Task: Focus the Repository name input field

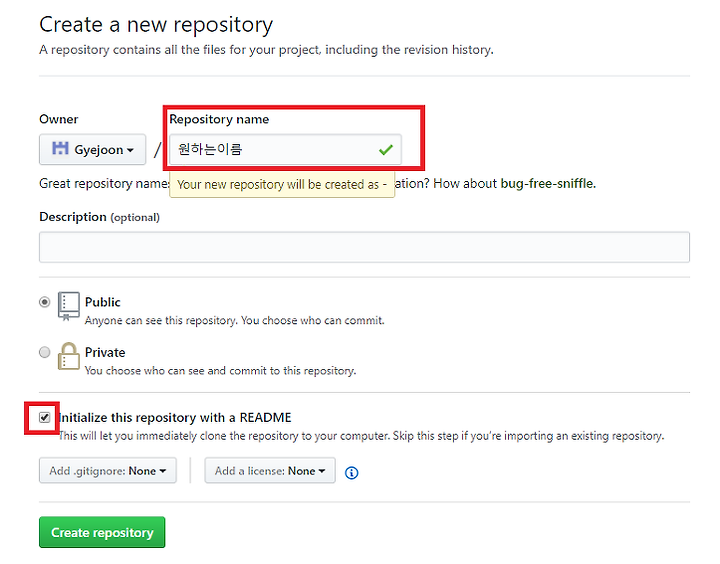Action: coord(286,149)
